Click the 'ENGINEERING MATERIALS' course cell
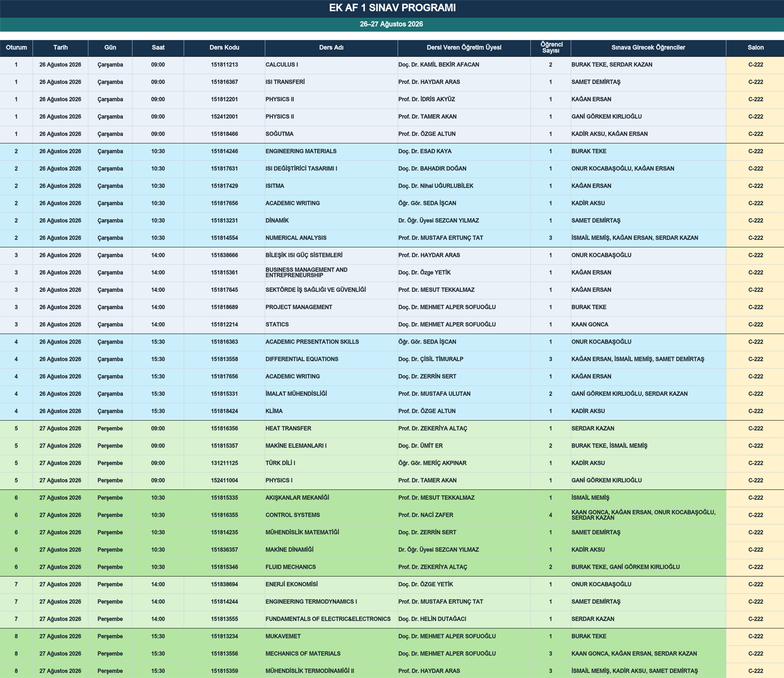This screenshot has width=784, height=678. (331, 151)
